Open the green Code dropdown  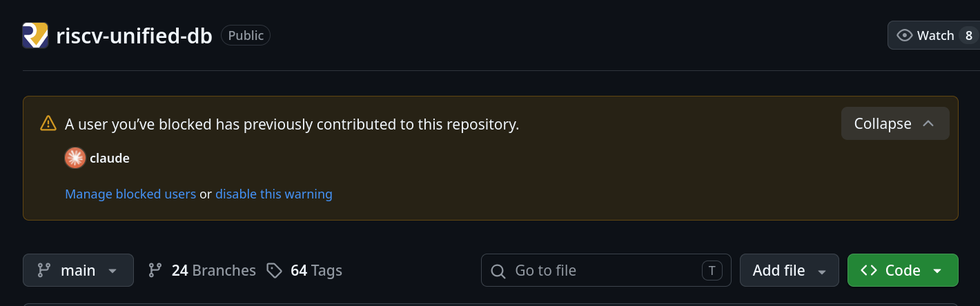[x=903, y=270]
